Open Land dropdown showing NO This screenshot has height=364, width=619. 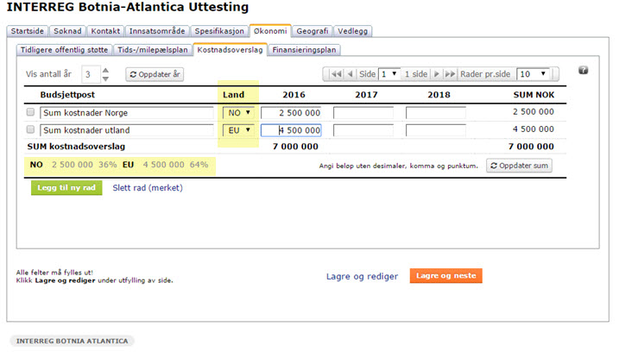click(x=239, y=113)
